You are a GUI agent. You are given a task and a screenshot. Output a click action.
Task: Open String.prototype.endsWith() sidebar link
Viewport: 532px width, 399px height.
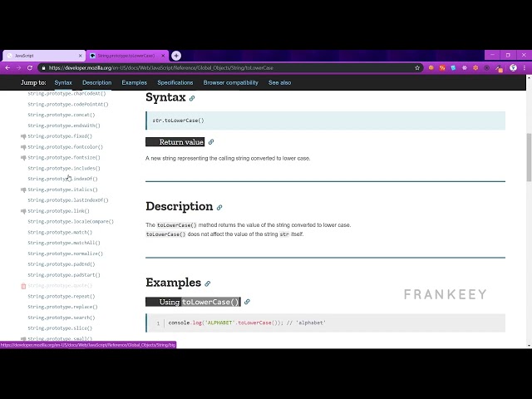coord(64,126)
